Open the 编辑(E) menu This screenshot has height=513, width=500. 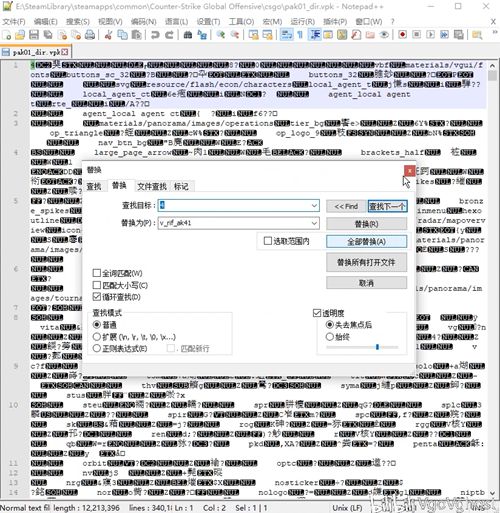(46, 22)
